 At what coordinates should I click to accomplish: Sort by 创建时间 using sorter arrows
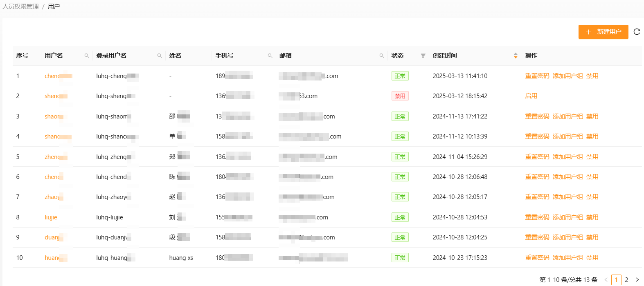click(x=516, y=56)
